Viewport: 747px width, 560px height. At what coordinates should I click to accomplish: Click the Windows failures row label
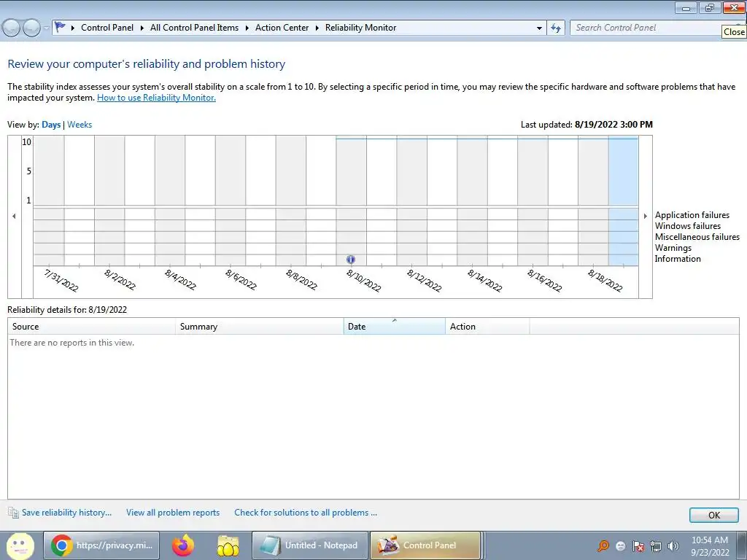tap(687, 226)
